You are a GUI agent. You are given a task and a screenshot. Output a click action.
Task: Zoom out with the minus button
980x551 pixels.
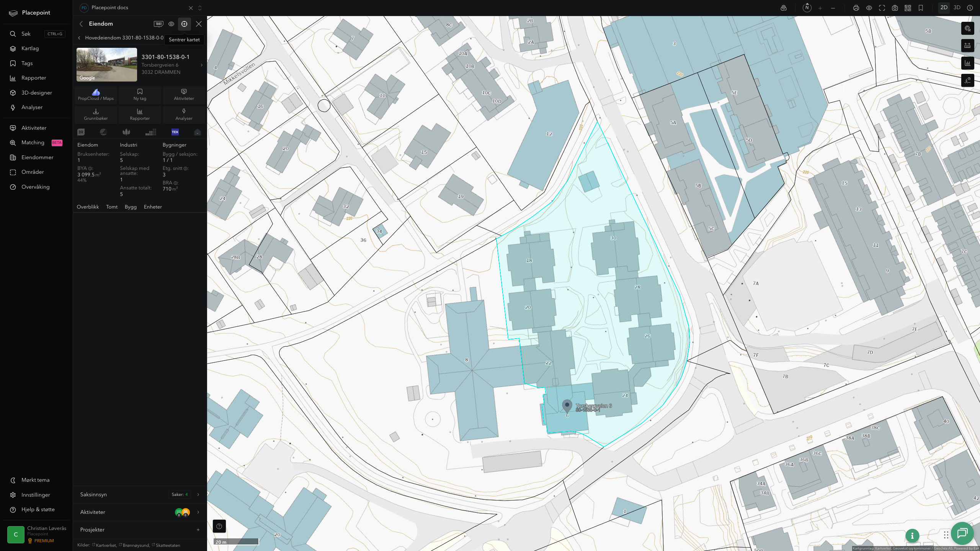click(833, 8)
